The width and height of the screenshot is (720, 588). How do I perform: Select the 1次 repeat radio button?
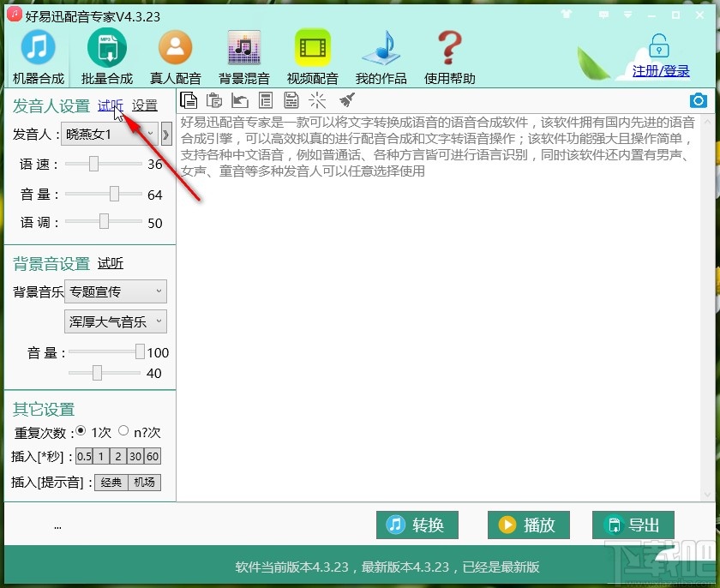pyautogui.click(x=81, y=430)
